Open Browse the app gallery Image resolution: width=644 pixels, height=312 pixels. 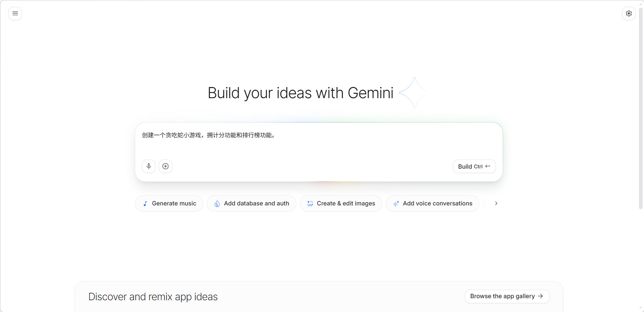507,296
